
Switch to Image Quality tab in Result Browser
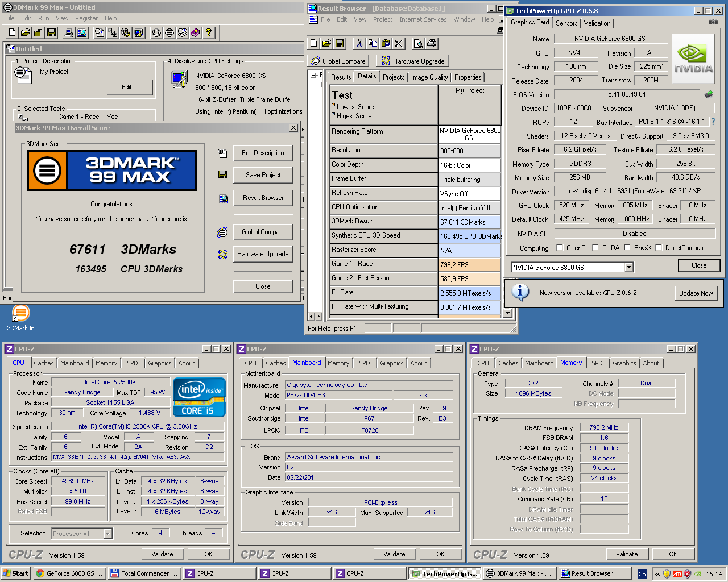pyautogui.click(x=429, y=77)
